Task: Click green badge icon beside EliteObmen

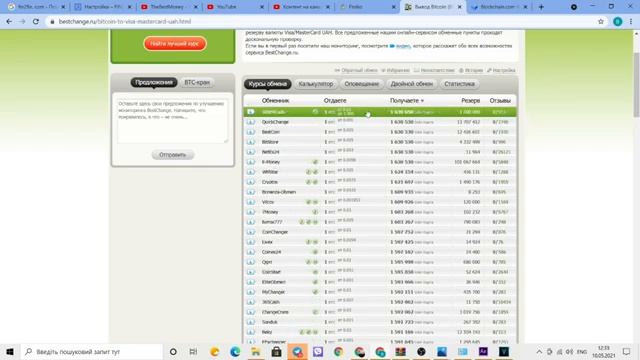Action: (315, 282)
